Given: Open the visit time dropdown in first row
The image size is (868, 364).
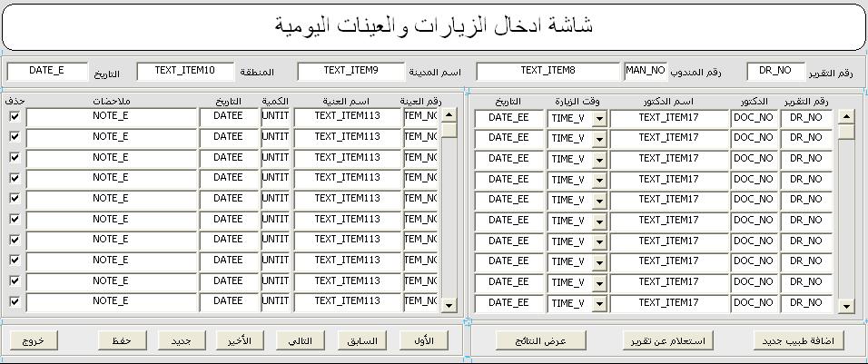Looking at the screenshot, I should coord(599,118).
